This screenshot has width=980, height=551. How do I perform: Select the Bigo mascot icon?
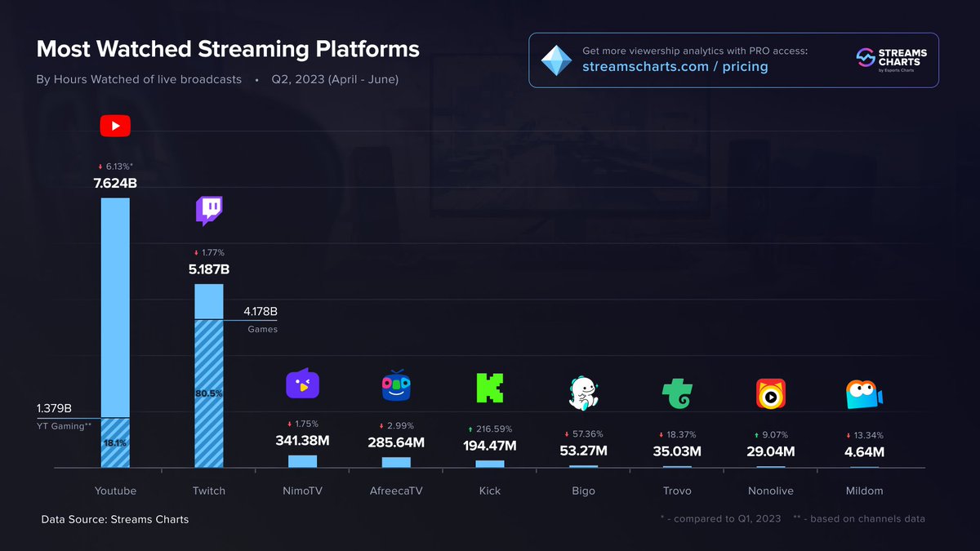(583, 391)
